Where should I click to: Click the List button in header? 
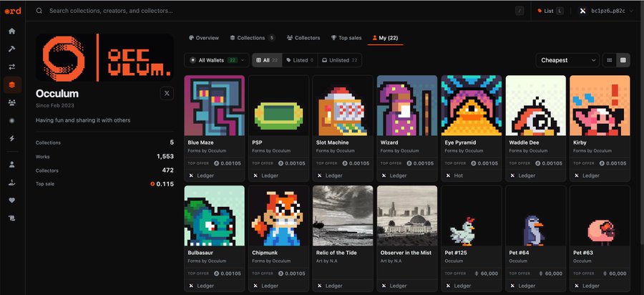pyautogui.click(x=550, y=11)
